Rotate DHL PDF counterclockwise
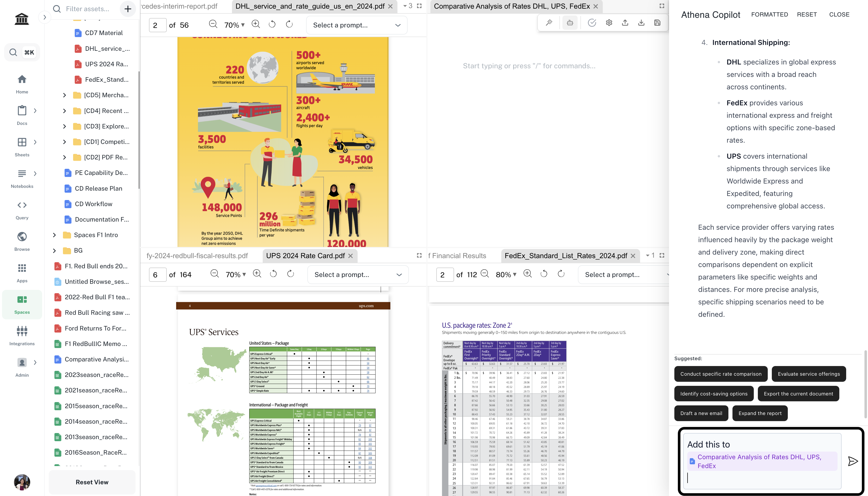 (272, 25)
